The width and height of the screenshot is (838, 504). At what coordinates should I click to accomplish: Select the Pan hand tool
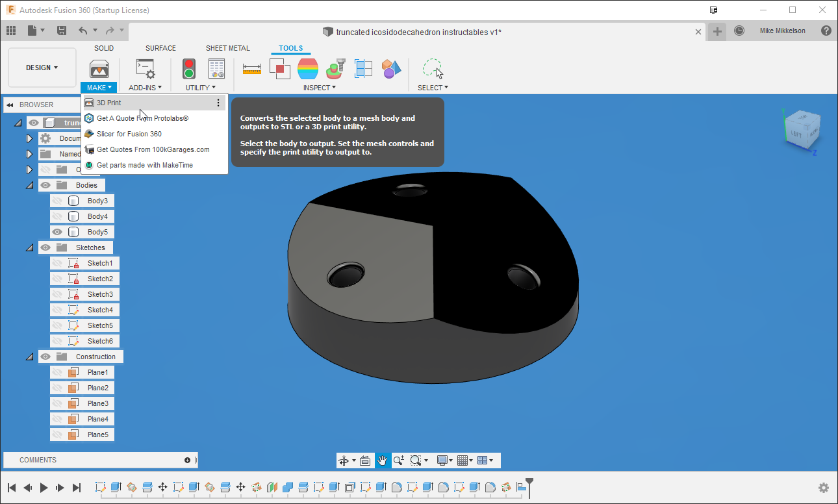(x=383, y=460)
